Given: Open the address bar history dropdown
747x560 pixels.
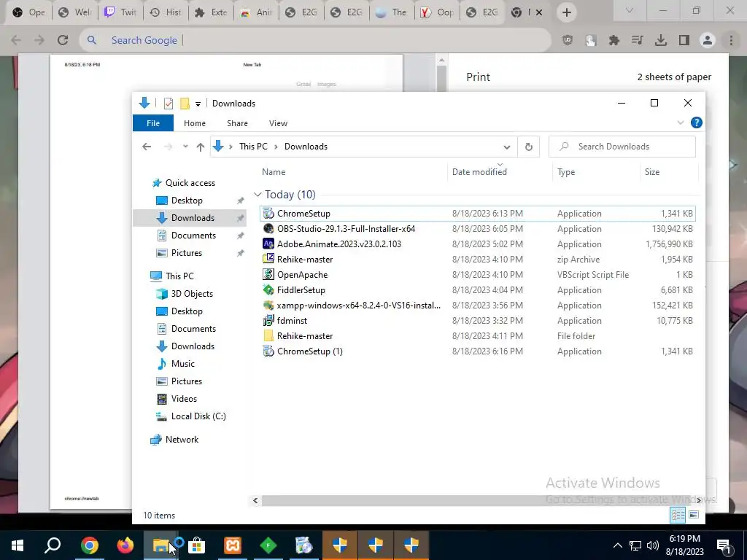Looking at the screenshot, I should (x=506, y=147).
